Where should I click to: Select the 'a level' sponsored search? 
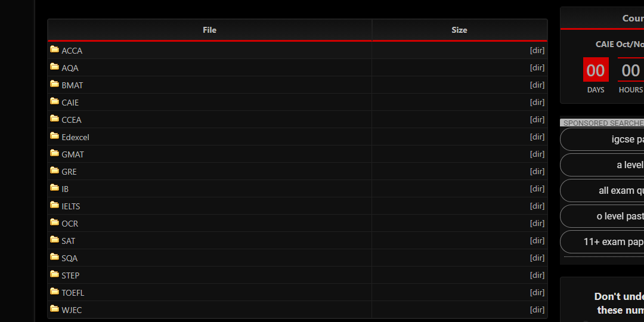[x=602, y=165]
